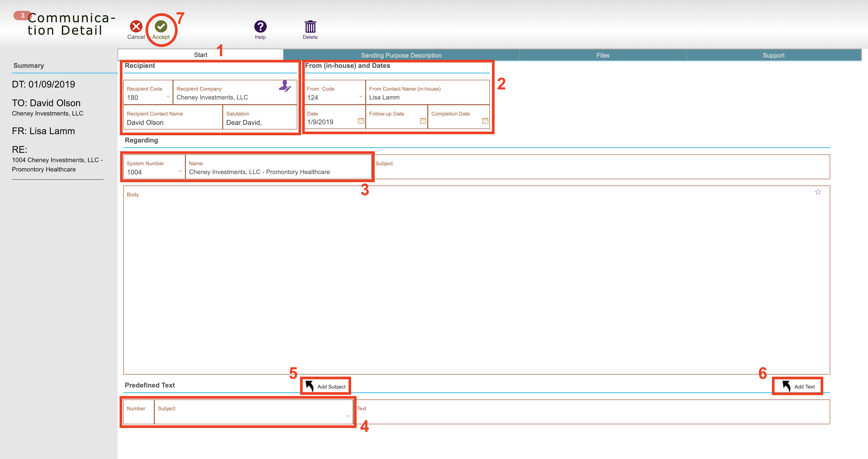Click the notification badge showing 3
The image size is (868, 459).
(22, 16)
